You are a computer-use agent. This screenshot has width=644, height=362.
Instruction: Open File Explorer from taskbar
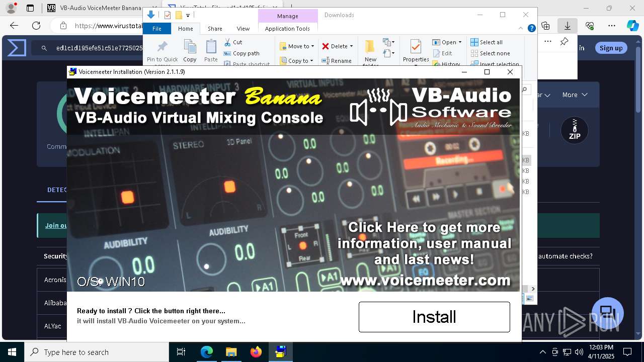[x=231, y=352]
